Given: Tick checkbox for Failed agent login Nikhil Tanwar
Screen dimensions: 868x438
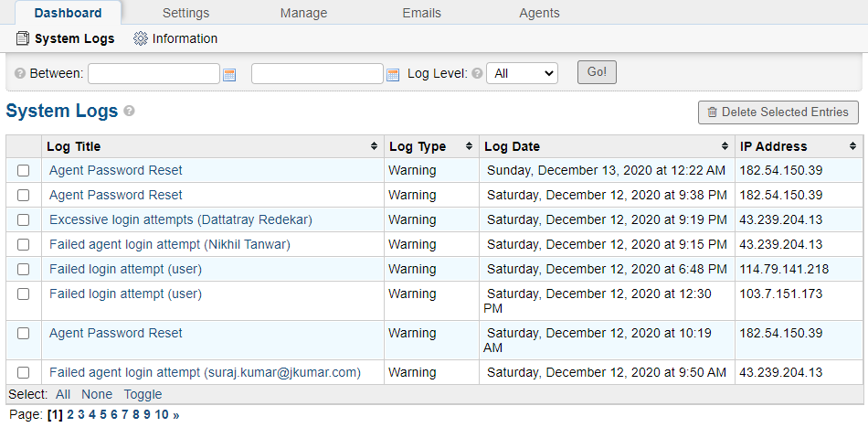Looking at the screenshot, I should [23, 244].
